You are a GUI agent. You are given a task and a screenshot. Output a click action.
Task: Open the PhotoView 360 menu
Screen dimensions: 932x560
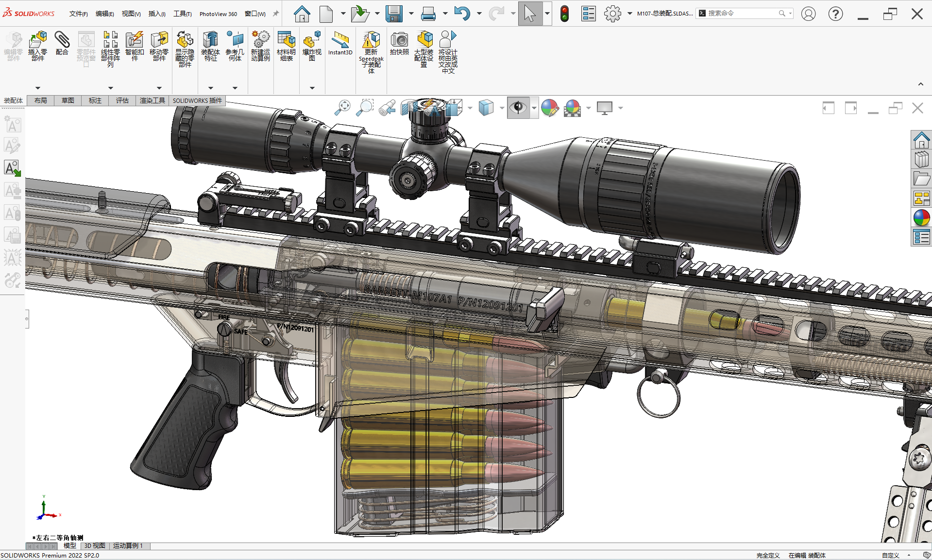click(x=218, y=14)
